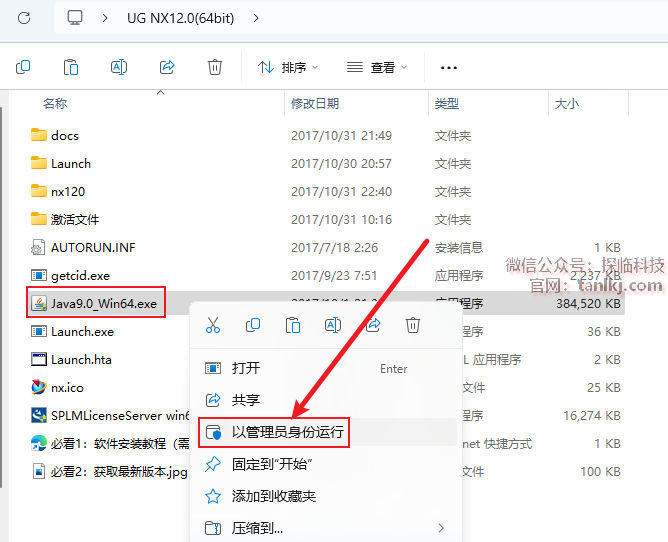Click the Paste icon in the top toolbar
668x542 pixels.
[71, 67]
